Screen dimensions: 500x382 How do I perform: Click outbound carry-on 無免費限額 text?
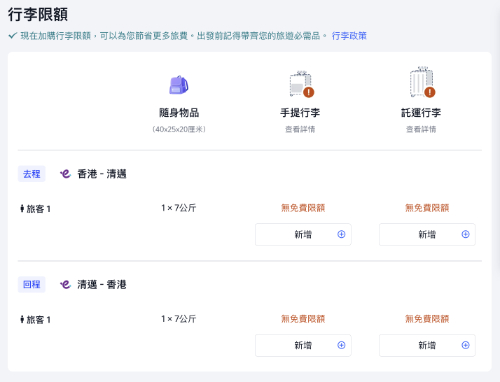[303, 208]
